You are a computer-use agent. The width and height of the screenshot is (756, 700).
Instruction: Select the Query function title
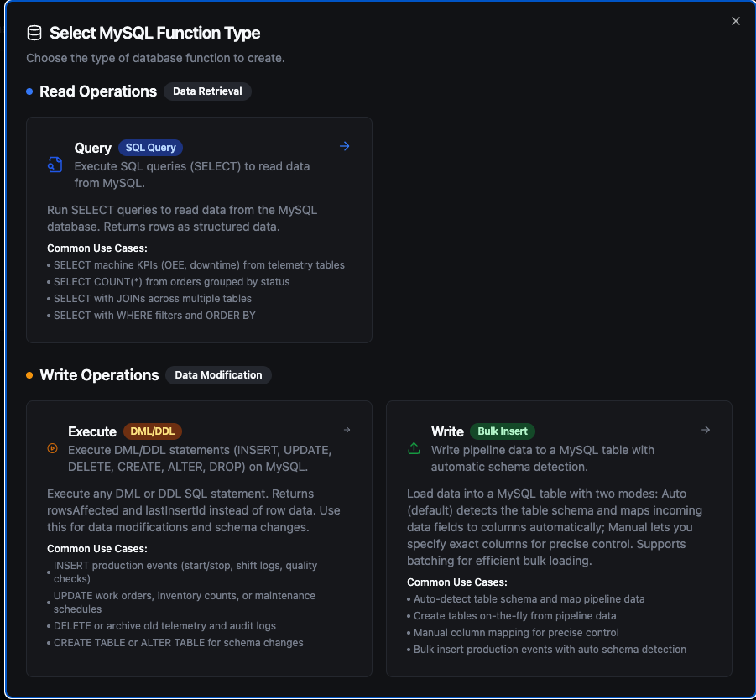coord(92,148)
